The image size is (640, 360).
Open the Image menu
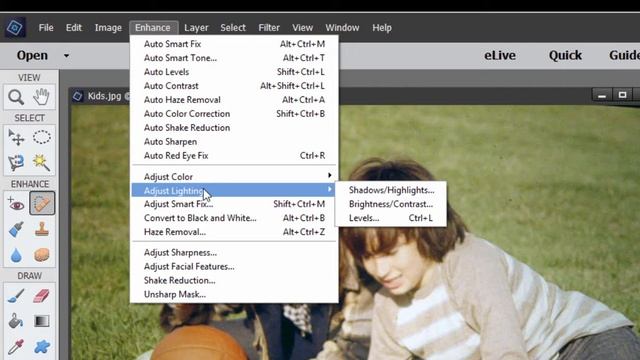[108, 28]
